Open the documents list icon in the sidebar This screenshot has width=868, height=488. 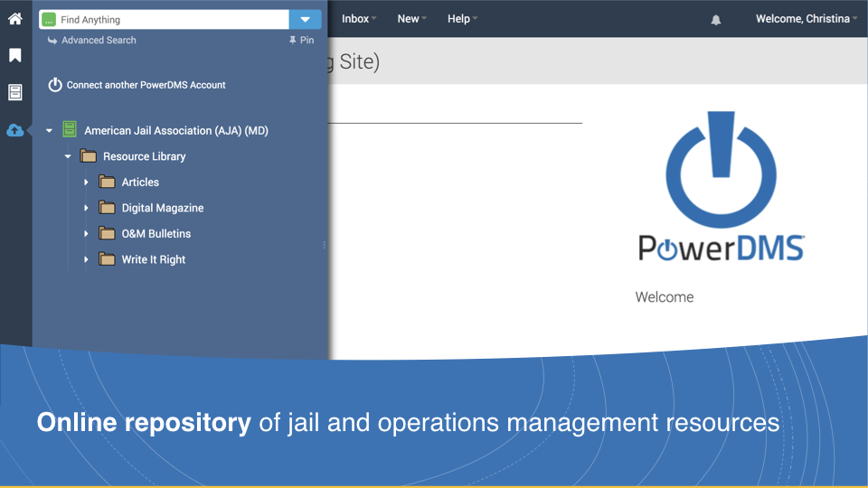(x=15, y=92)
